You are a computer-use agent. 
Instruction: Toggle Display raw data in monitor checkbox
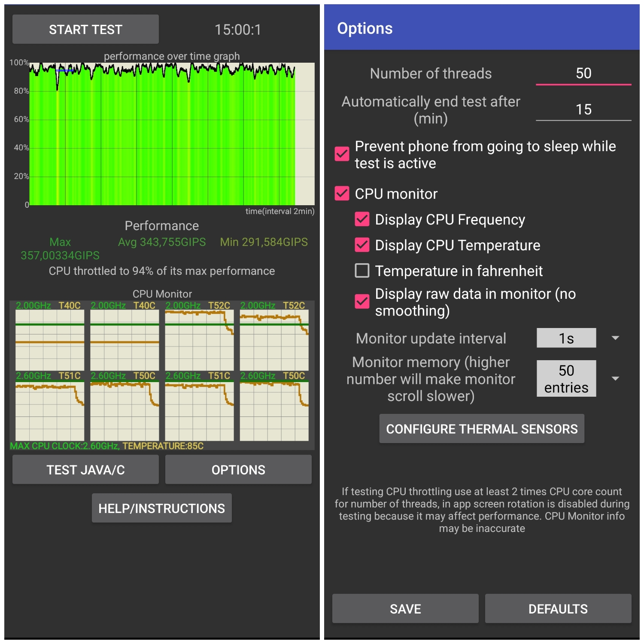click(362, 301)
